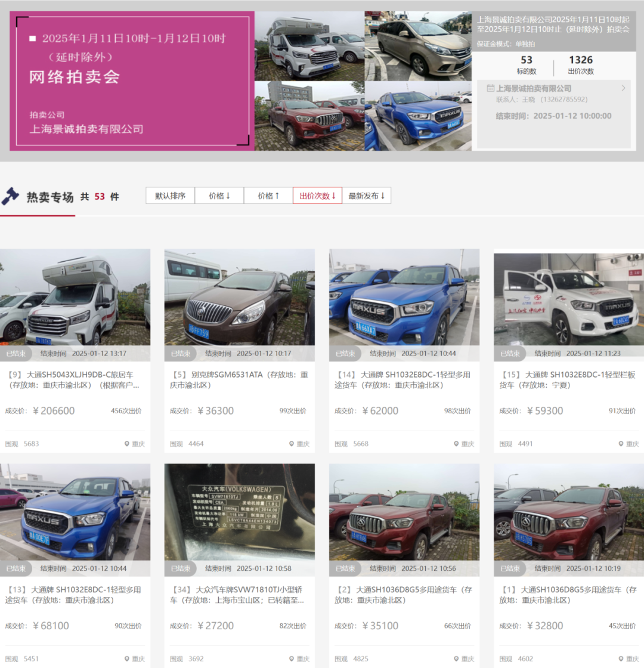Click location pin icon on lot 5 card
This screenshot has width=644, height=668.
[x=292, y=444]
